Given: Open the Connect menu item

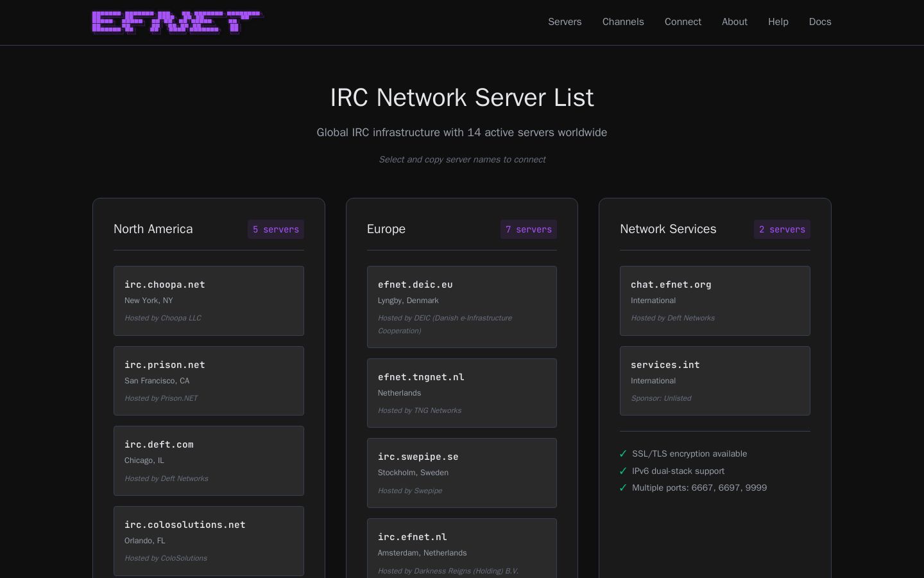Looking at the screenshot, I should click(x=683, y=22).
